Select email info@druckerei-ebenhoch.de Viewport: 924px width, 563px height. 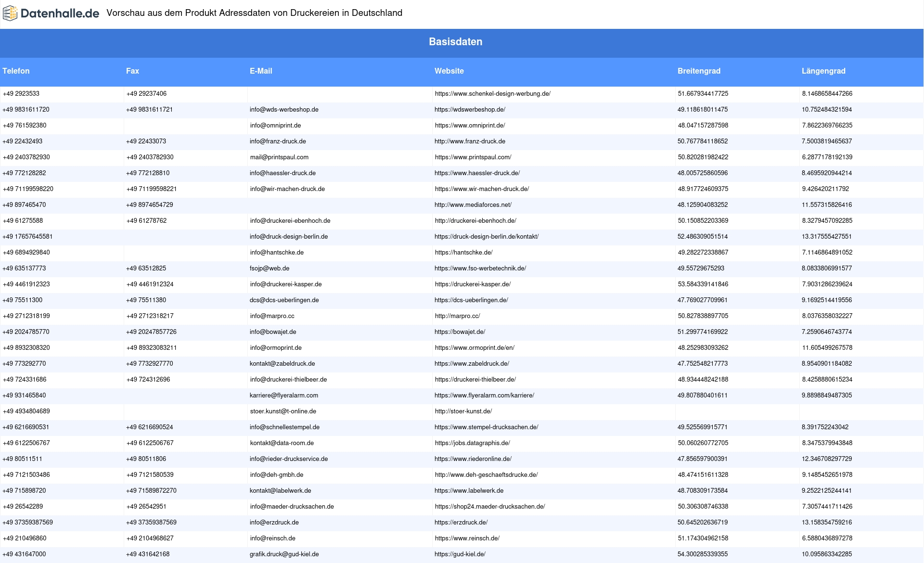point(290,221)
